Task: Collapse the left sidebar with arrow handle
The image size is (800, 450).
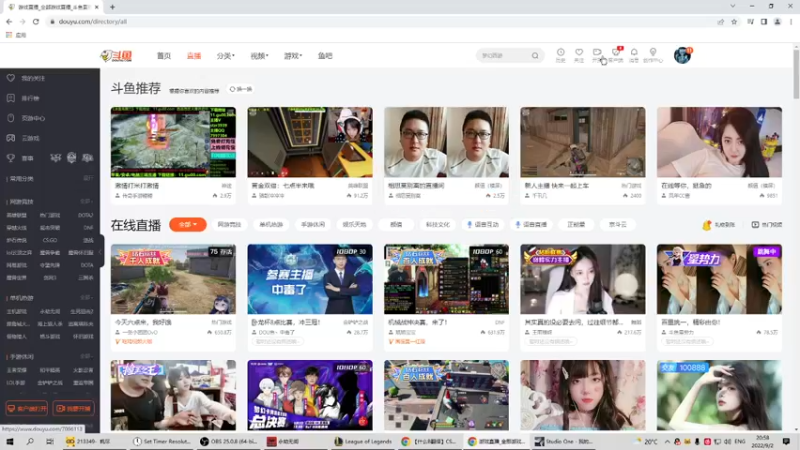Action: [x=102, y=251]
